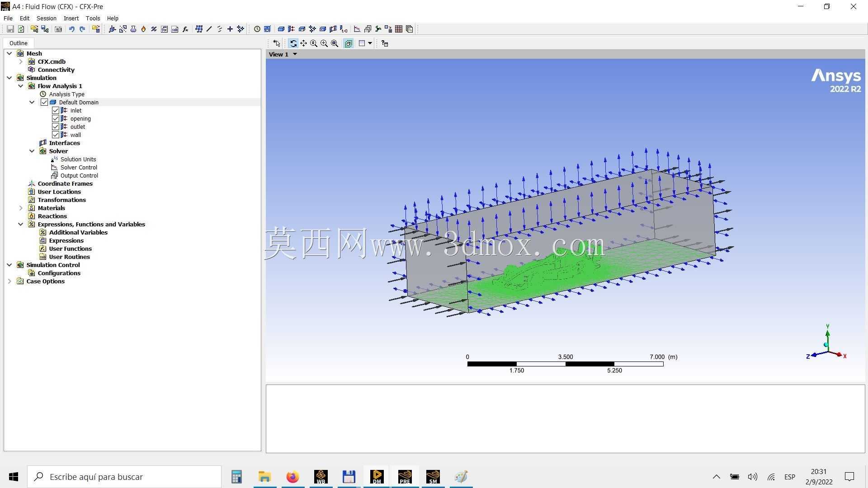Click the help question-mark viewer icon
Image resolution: width=868 pixels, height=488 pixels.
[385, 43]
